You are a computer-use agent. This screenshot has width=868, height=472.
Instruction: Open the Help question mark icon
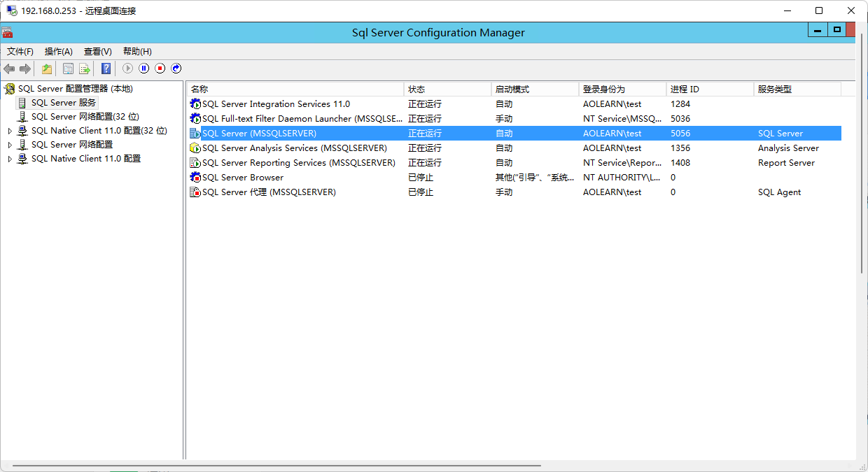pyautogui.click(x=106, y=69)
